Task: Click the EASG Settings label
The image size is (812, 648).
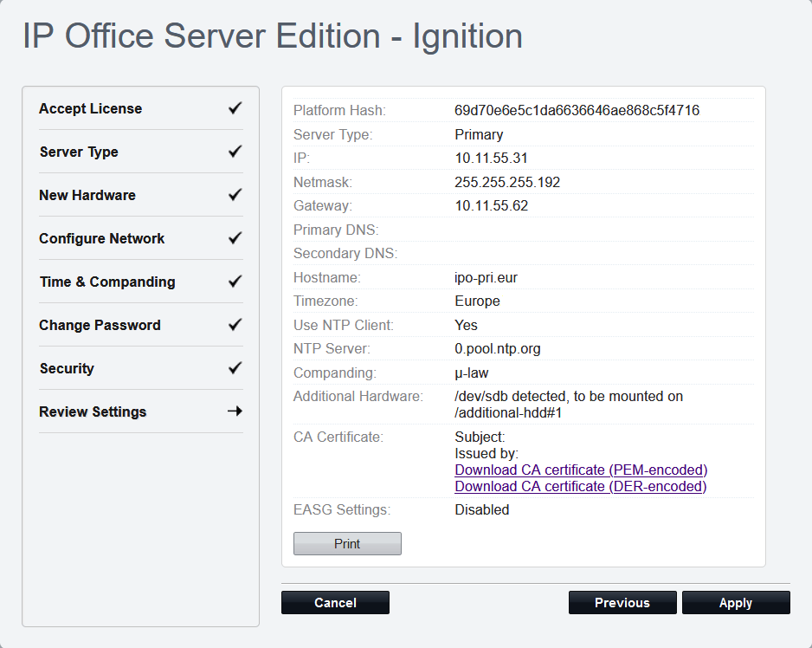Action: (x=342, y=510)
